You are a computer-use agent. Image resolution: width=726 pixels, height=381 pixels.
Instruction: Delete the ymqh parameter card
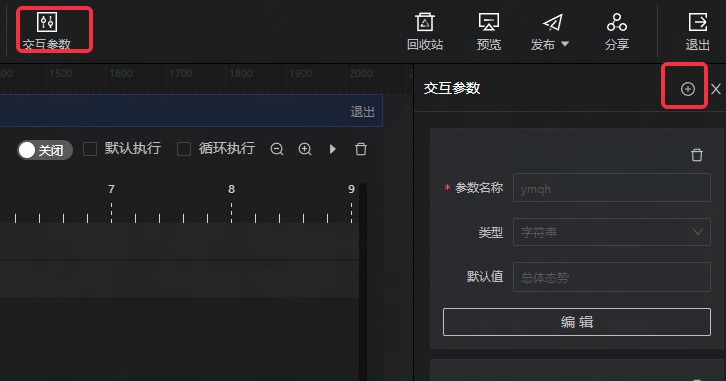coord(697,155)
